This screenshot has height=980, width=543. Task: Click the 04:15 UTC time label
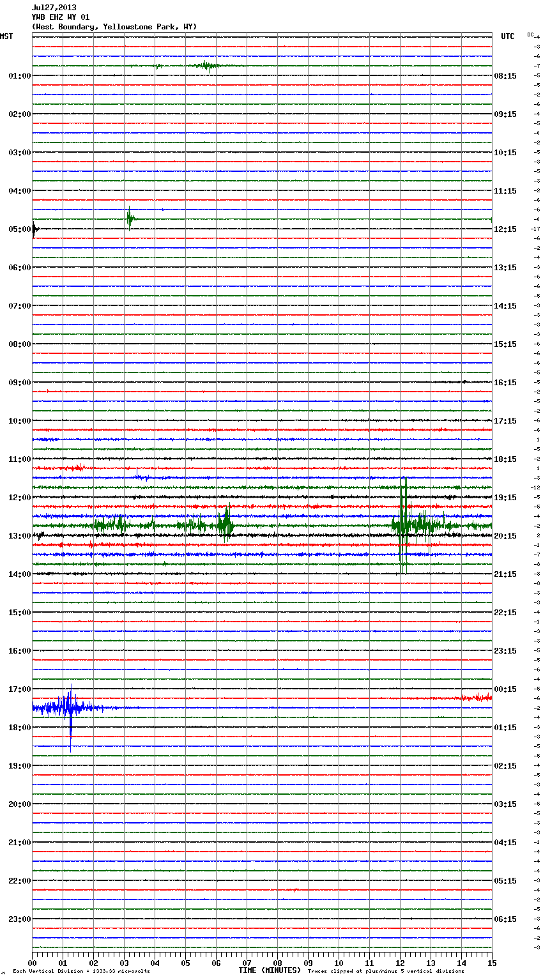[505, 843]
